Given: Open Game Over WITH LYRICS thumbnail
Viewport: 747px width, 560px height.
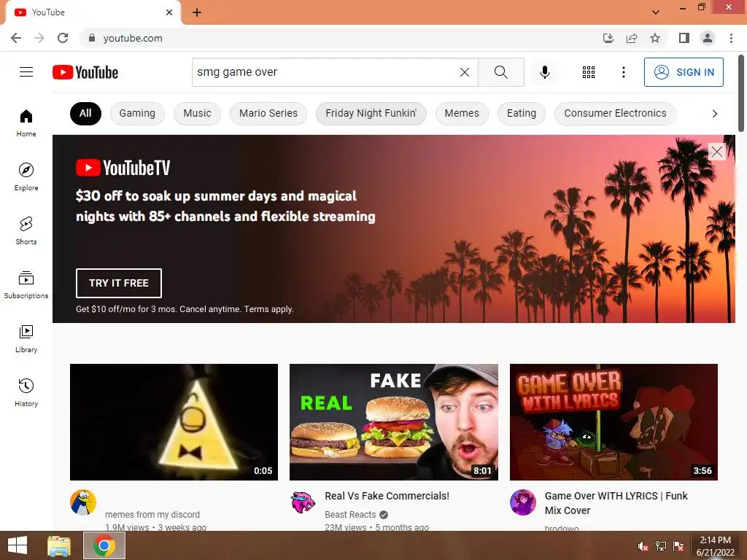Looking at the screenshot, I should (x=614, y=422).
